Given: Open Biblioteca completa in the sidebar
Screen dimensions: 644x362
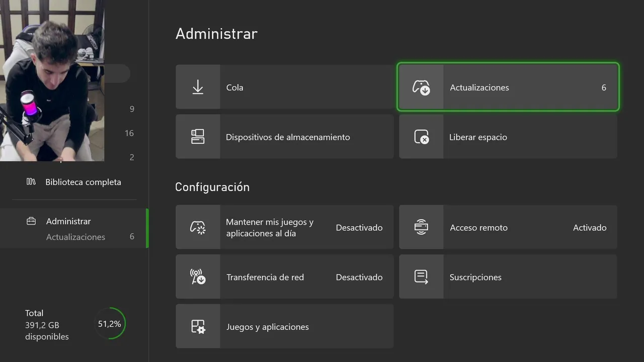Looking at the screenshot, I should [83, 182].
